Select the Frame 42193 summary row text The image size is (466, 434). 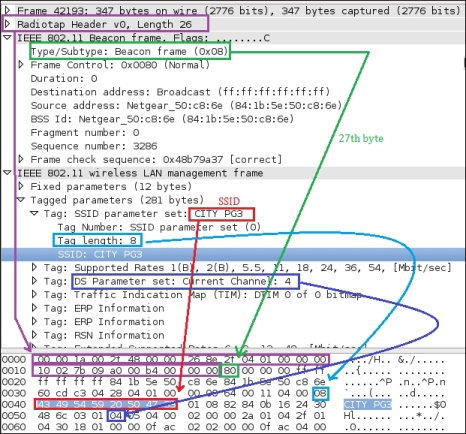[x=239, y=10]
